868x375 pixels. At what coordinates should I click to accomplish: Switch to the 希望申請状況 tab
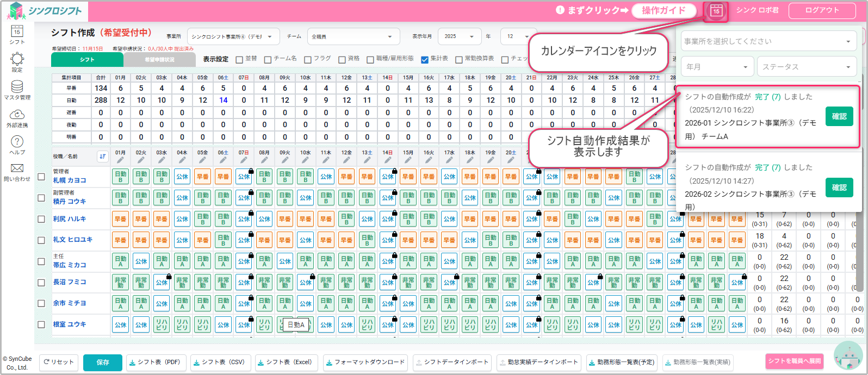159,60
